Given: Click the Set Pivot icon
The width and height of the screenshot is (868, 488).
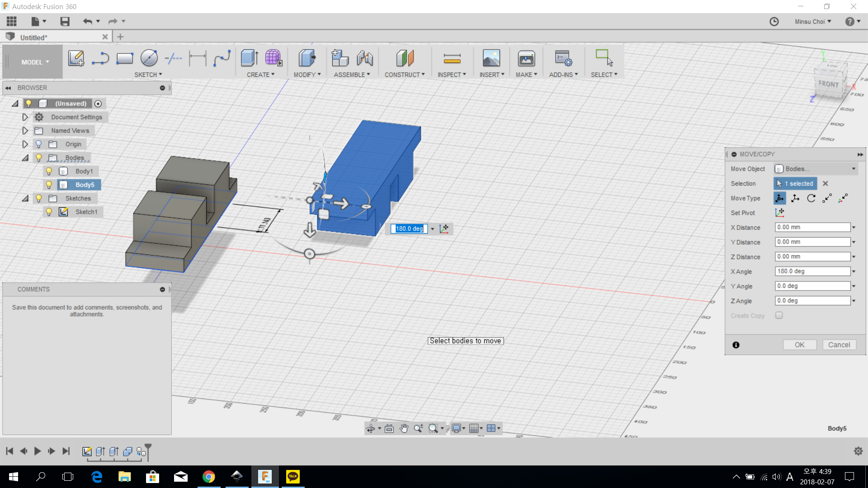Looking at the screenshot, I should click(x=779, y=212).
